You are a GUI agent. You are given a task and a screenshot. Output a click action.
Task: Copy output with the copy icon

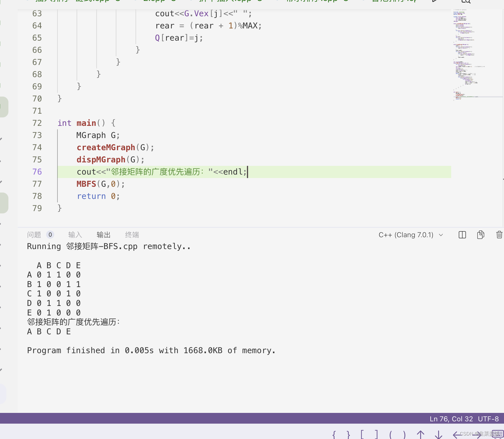[x=481, y=235]
